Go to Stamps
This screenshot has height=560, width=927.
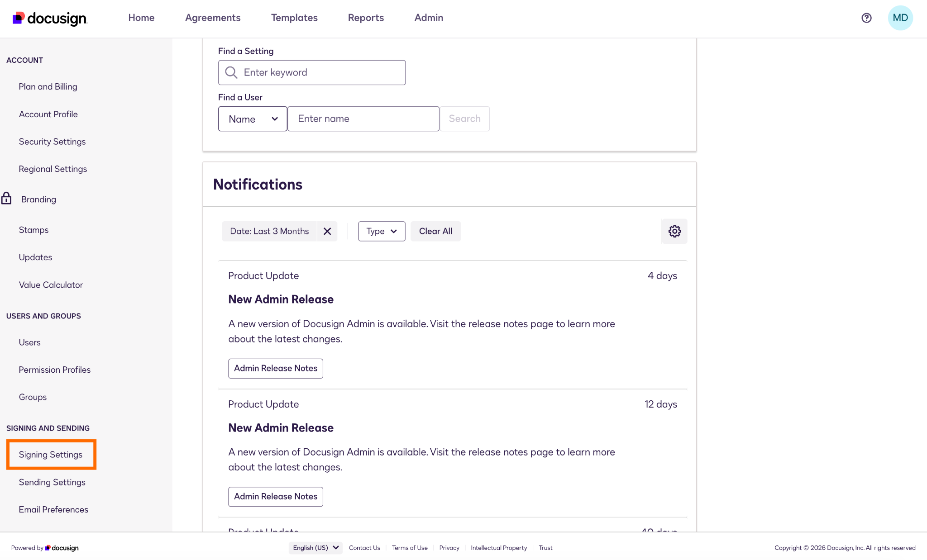33,230
